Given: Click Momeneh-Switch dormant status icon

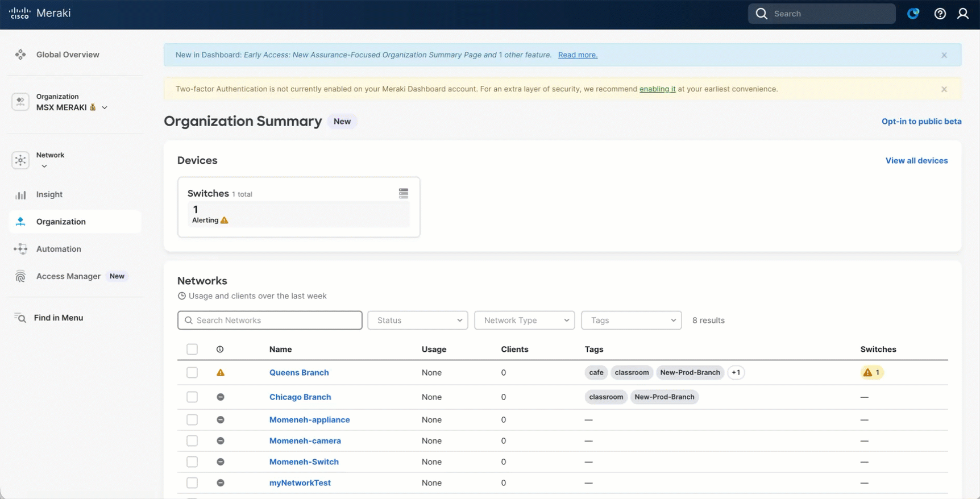Looking at the screenshot, I should pos(221,461).
